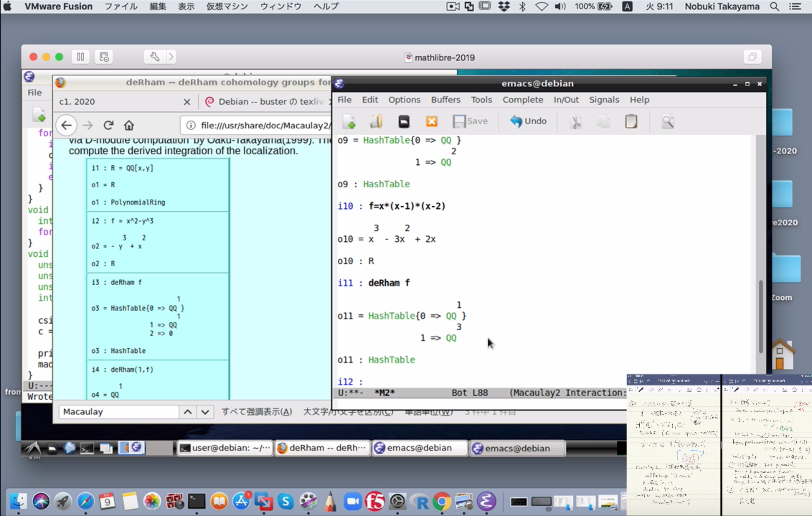Click the open file icon in emacs toolbar
Screen dimensions: 812x516
[376, 121]
